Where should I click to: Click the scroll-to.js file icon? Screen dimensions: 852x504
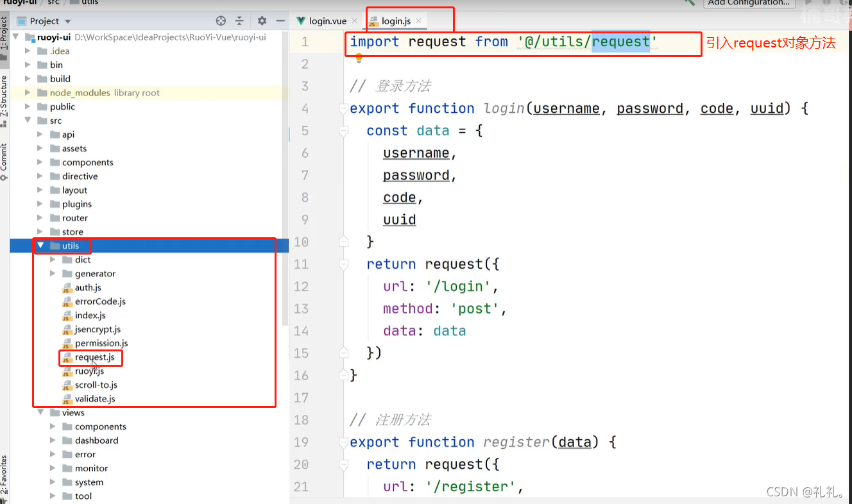point(67,385)
